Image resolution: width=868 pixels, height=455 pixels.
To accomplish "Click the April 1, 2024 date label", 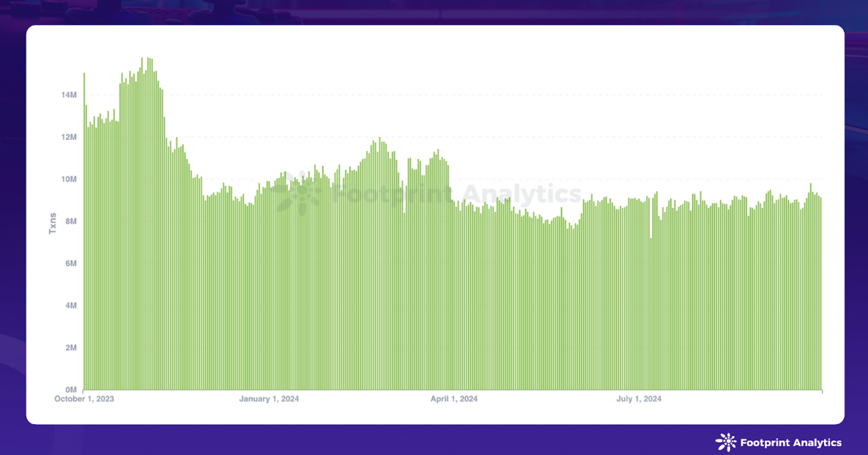I will point(454,399).
